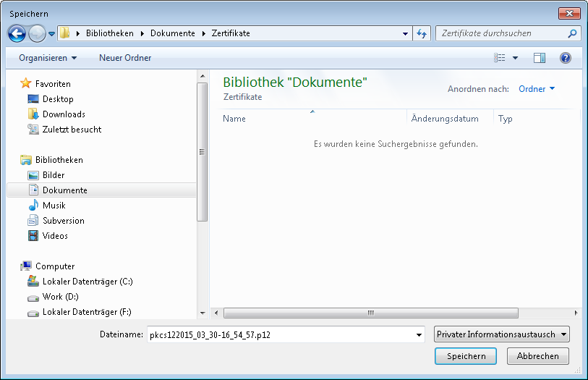Open the file type dropdown
588x380 pixels.
pyautogui.click(x=502, y=334)
